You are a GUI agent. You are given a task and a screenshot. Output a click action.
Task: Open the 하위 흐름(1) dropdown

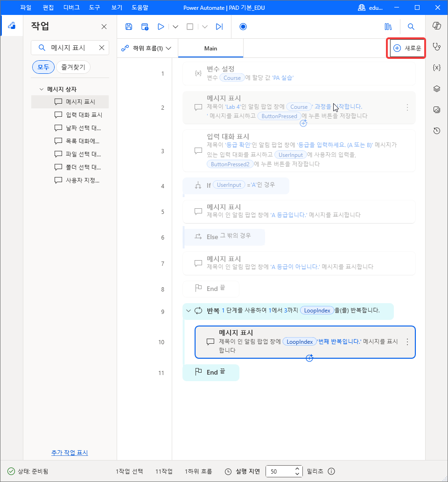[x=146, y=48]
